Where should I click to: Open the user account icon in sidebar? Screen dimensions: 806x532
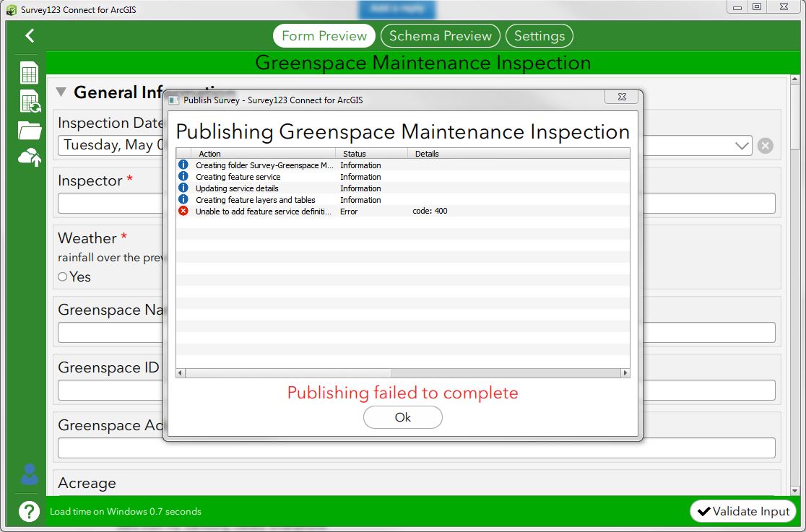(x=30, y=474)
